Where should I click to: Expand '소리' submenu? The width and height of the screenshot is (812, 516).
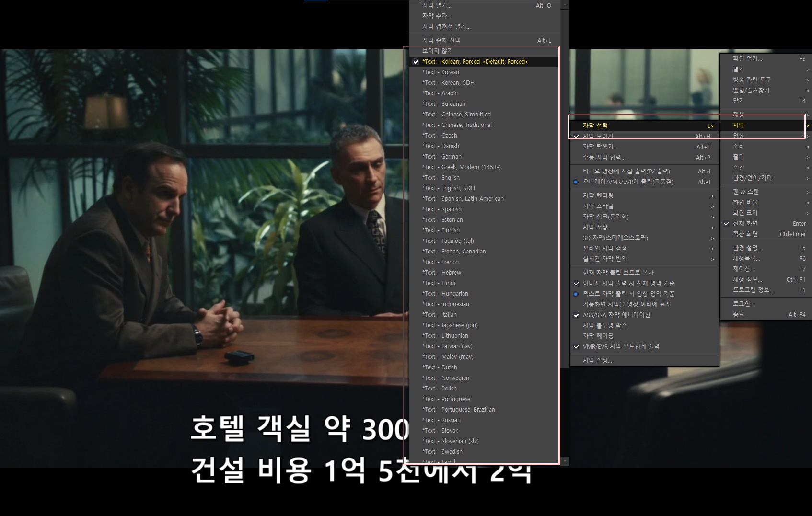coord(766,146)
